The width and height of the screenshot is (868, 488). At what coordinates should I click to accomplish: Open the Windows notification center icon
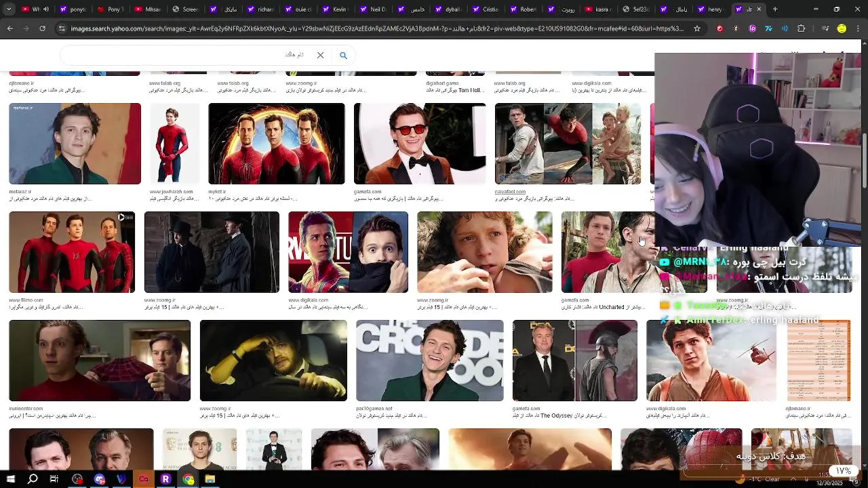point(856,480)
